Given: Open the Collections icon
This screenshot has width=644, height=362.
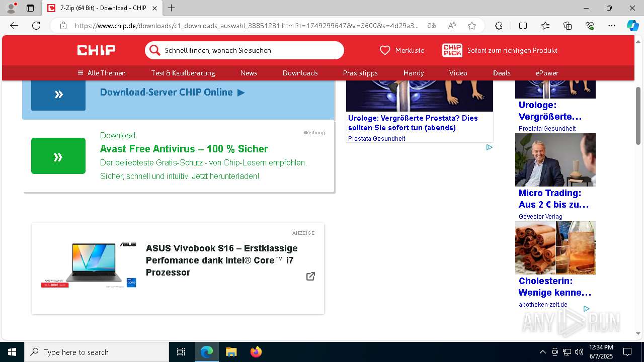Looking at the screenshot, I should (568, 26).
